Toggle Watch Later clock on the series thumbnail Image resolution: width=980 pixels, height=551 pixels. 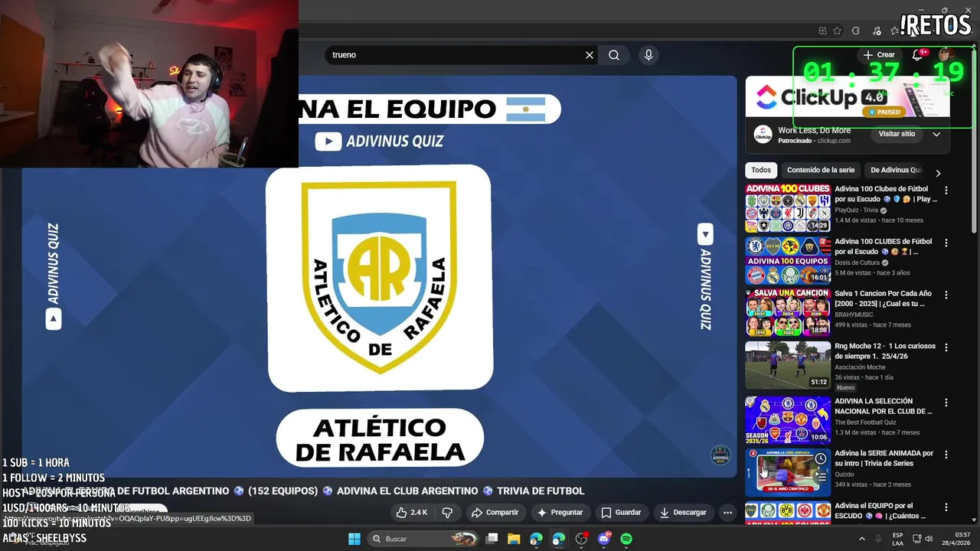tap(820, 458)
